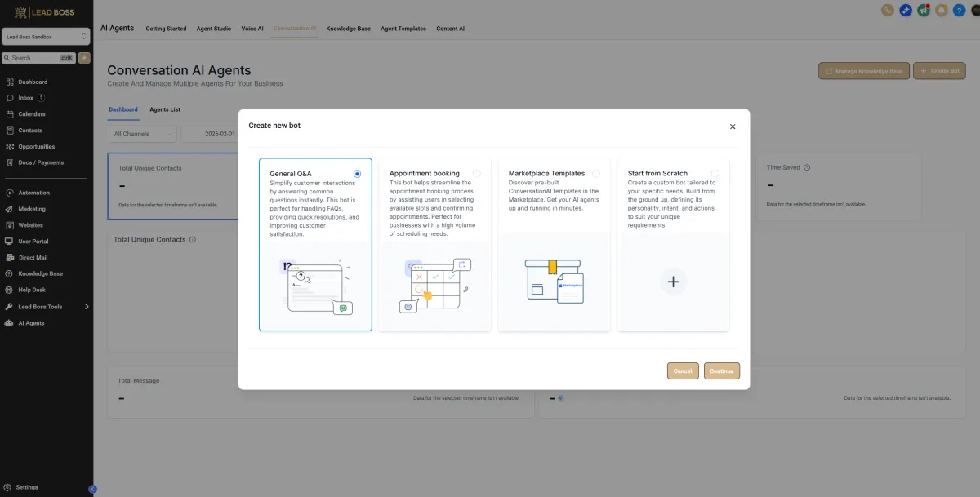This screenshot has height=497, width=980.
Task: Switch to the Agent Templates tab
Action: point(403,29)
